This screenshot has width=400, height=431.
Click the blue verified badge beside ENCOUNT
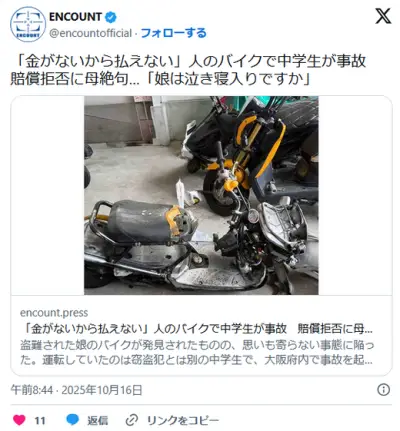[x=111, y=17]
